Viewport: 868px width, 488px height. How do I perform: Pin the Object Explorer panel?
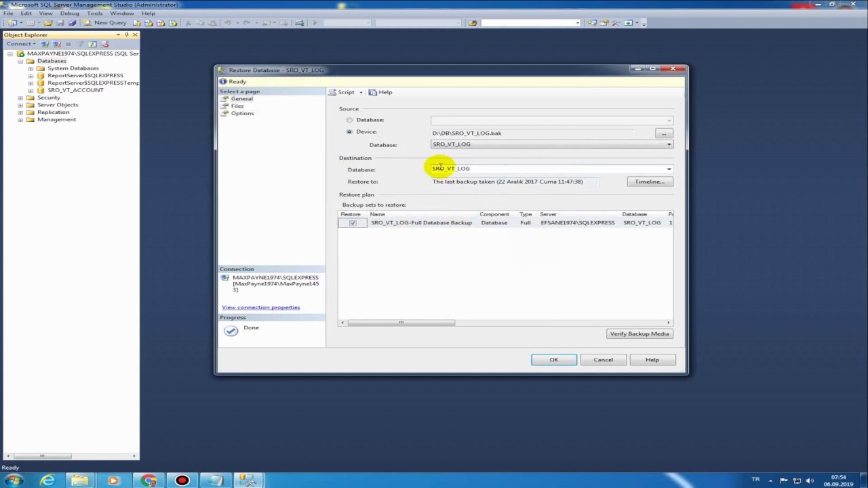tap(126, 35)
